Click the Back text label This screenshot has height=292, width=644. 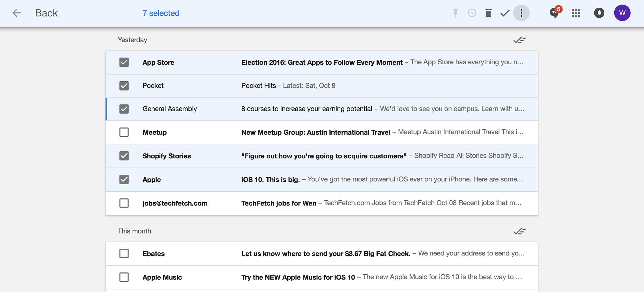tap(46, 13)
